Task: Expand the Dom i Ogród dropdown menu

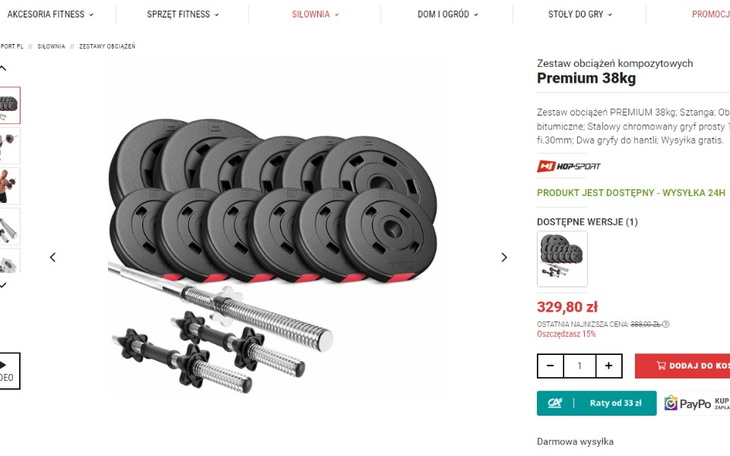Action: click(448, 15)
